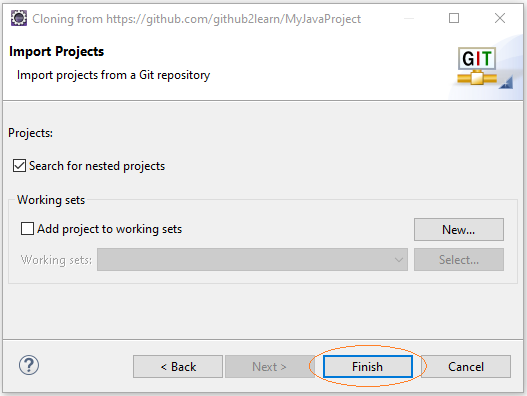Click the Add project to working sets label
The image size is (527, 396).
(x=110, y=229)
